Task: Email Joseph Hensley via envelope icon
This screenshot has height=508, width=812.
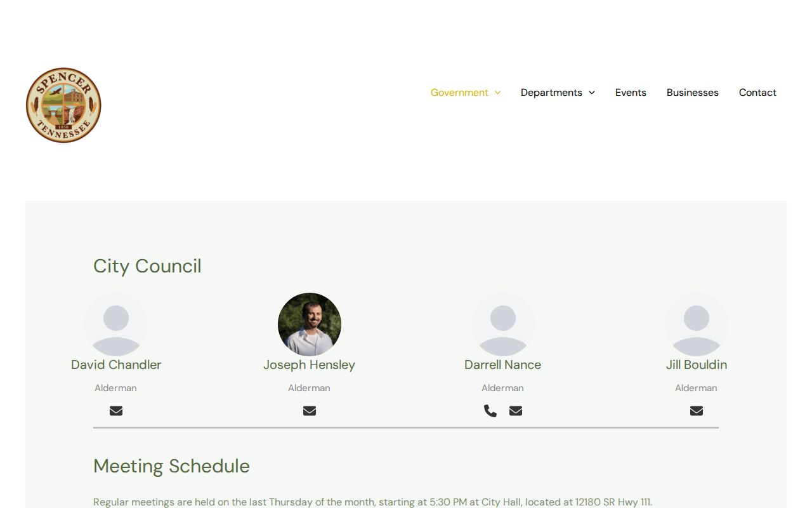Action: pos(310,411)
